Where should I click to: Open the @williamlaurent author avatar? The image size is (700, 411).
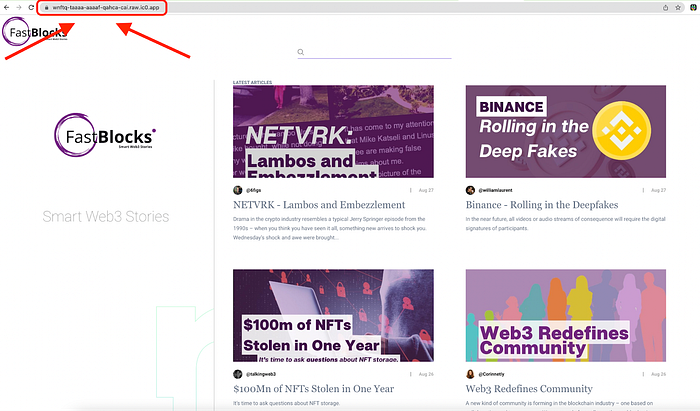[x=470, y=190]
